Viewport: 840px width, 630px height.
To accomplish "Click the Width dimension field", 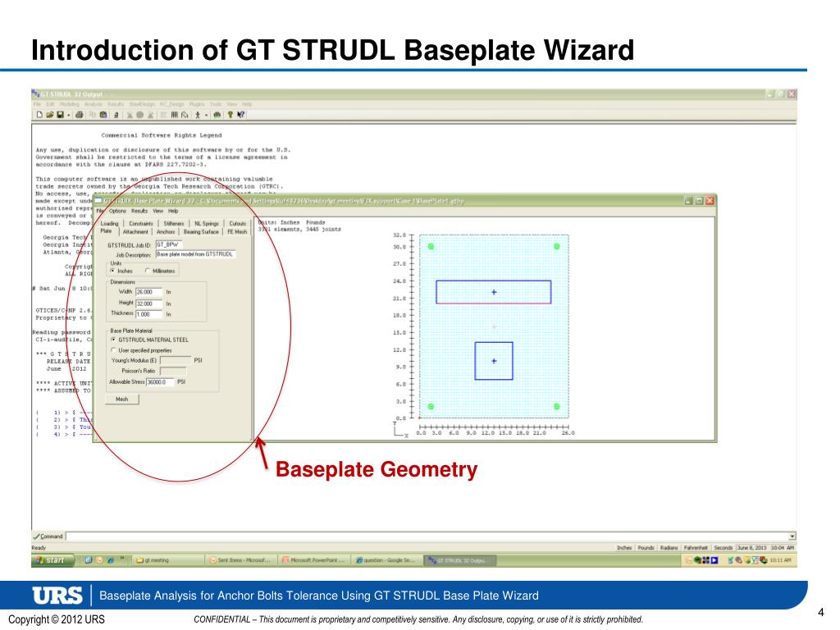I will [148, 292].
